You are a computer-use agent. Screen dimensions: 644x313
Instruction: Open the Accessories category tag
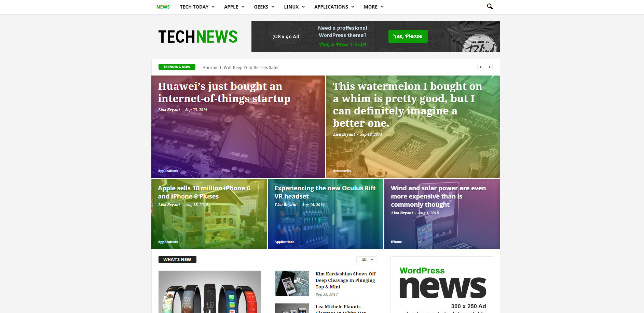(x=342, y=171)
